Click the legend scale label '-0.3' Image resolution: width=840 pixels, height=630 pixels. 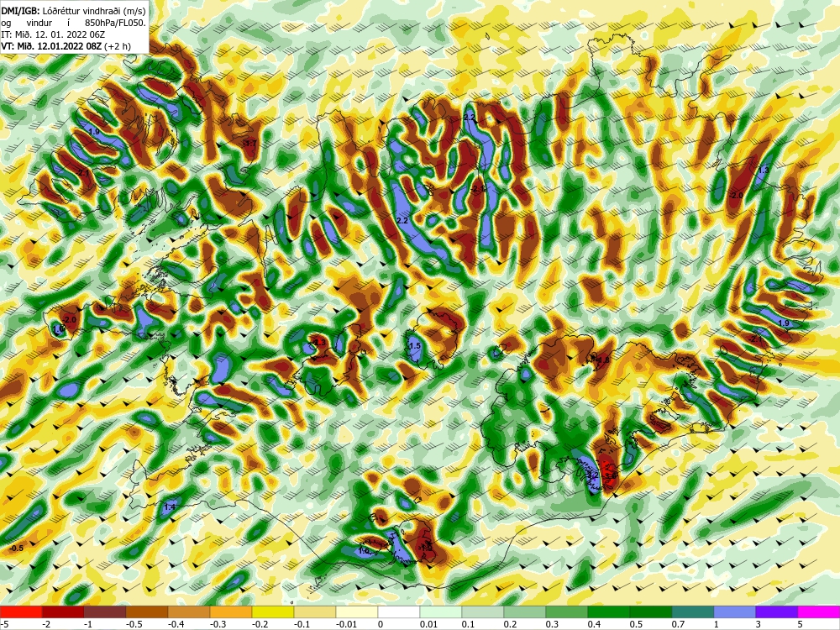218,624
